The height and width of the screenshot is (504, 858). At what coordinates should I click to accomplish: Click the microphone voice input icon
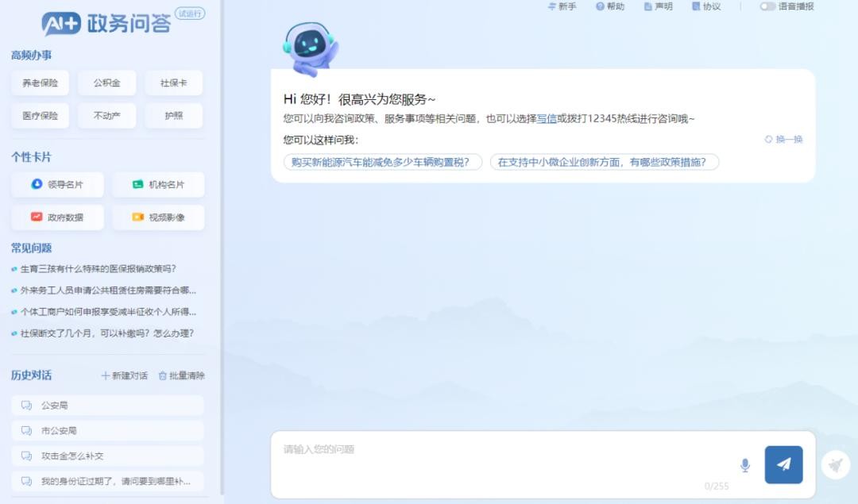(x=744, y=465)
